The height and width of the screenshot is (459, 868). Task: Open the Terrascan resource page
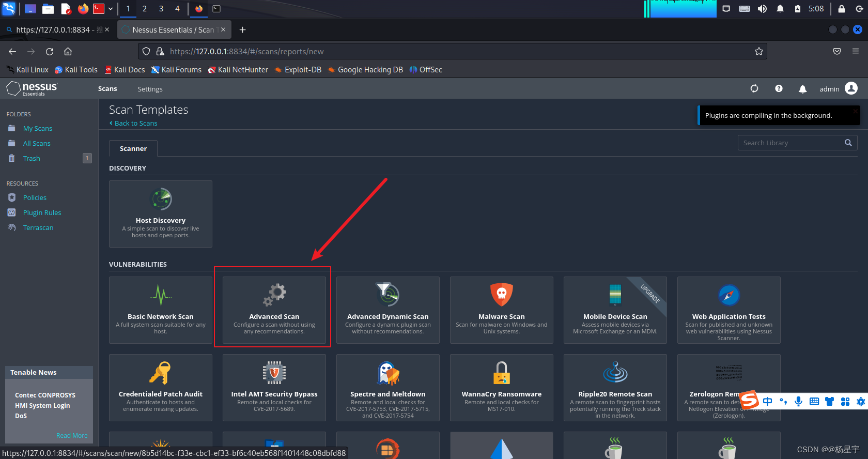(x=38, y=227)
